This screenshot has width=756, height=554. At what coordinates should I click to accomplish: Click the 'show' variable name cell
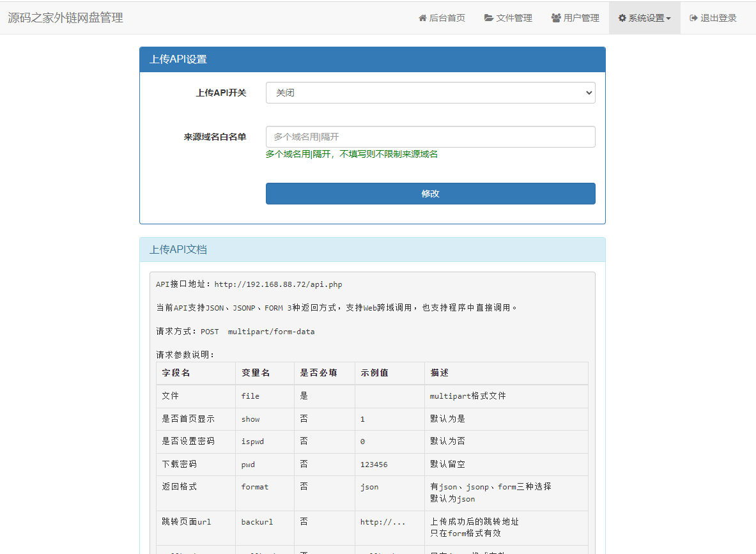265,419
